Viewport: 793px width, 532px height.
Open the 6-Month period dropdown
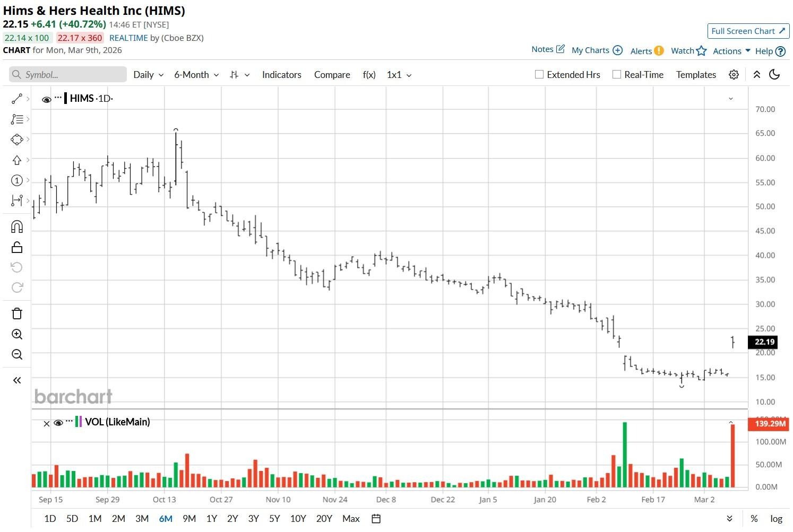coord(196,75)
